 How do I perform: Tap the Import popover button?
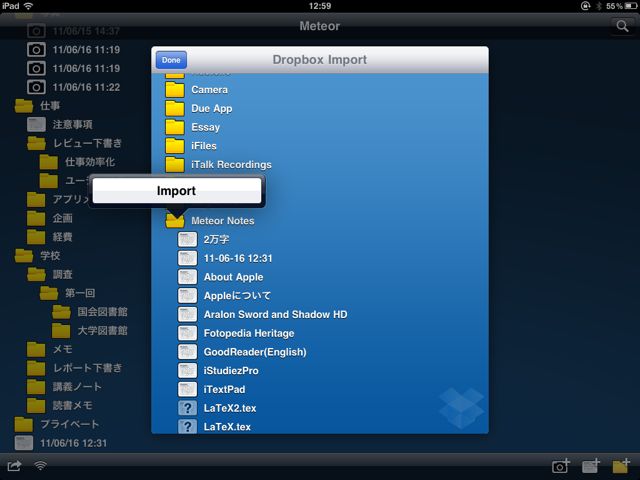pos(176,191)
